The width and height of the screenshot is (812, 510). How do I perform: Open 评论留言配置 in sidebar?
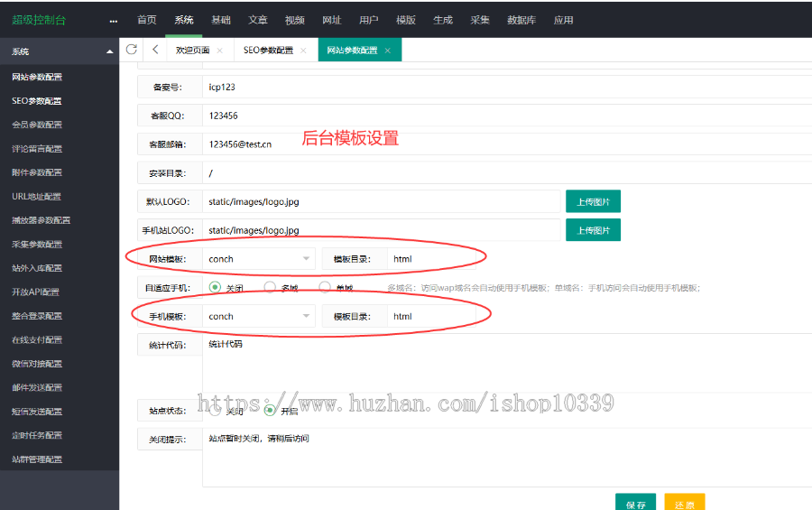[37, 149]
